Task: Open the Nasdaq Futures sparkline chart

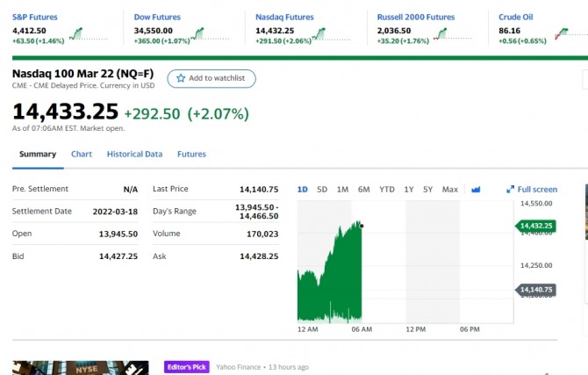Action: [x=319, y=33]
